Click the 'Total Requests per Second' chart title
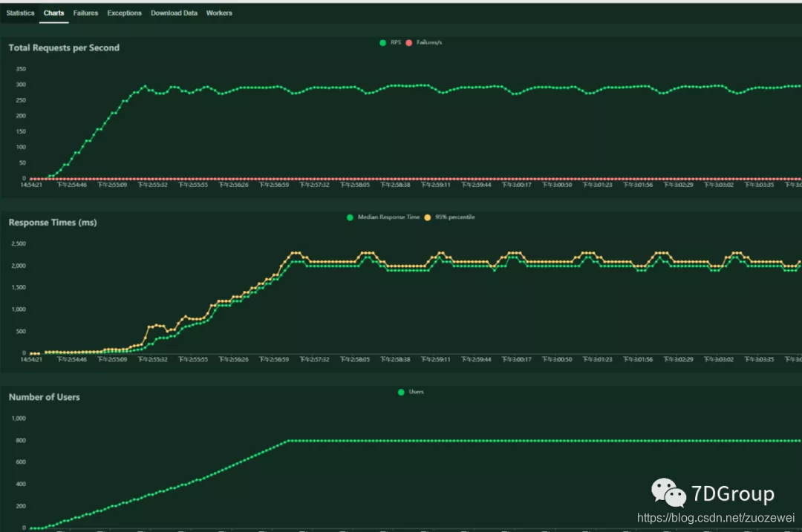Screen dimensions: 802x532 pos(64,47)
